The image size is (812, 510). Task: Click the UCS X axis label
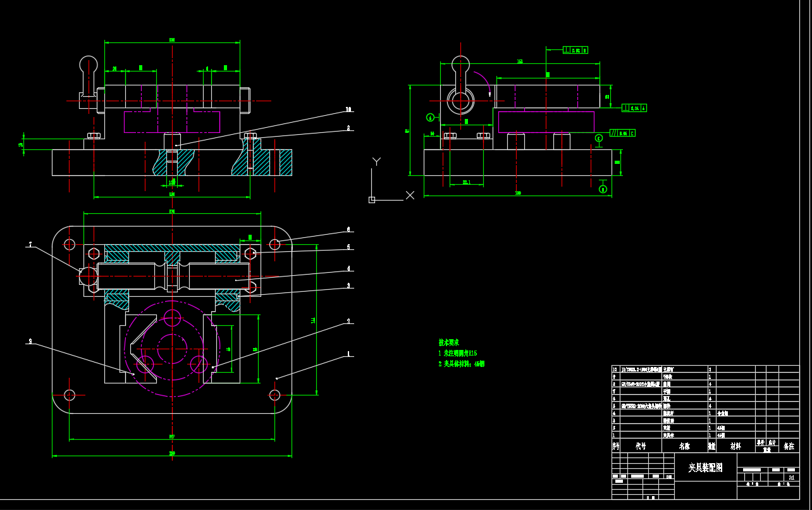(x=410, y=196)
